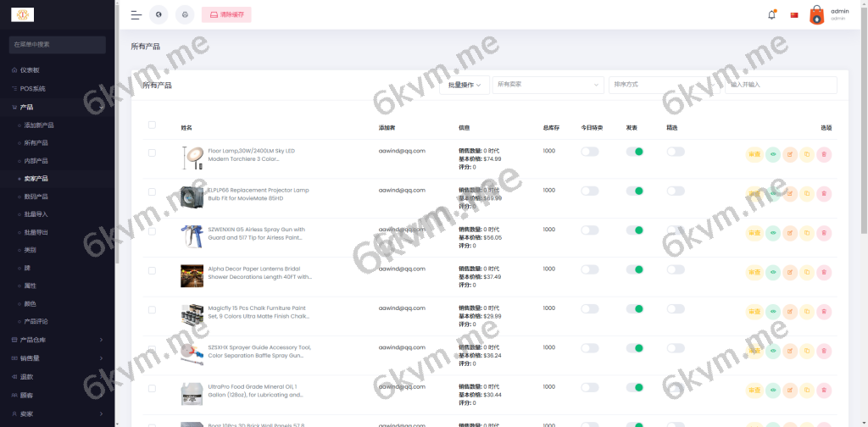
Task: Click edit icon for SZWENXIN Spray Gun row
Action: tap(790, 233)
